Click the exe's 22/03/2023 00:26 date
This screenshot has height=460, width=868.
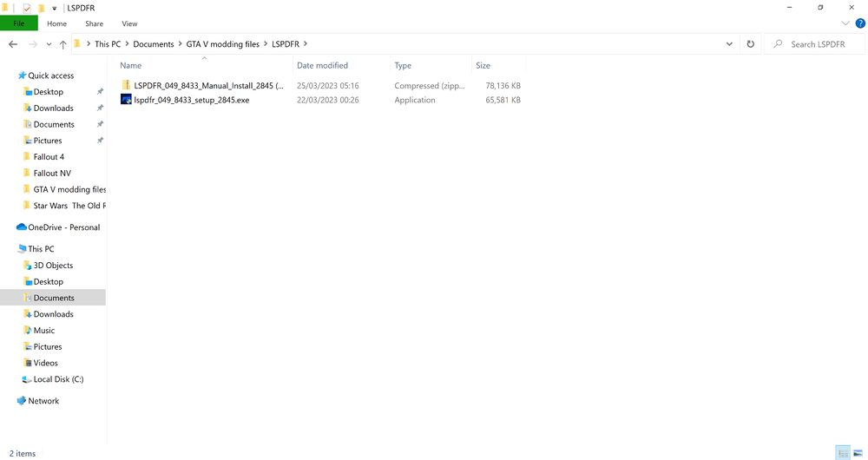pos(328,100)
